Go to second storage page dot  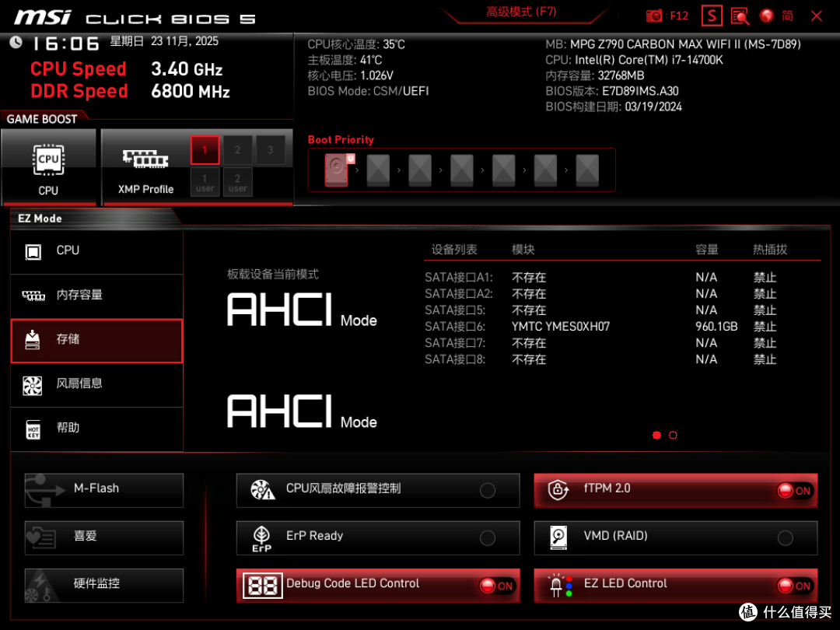point(673,435)
